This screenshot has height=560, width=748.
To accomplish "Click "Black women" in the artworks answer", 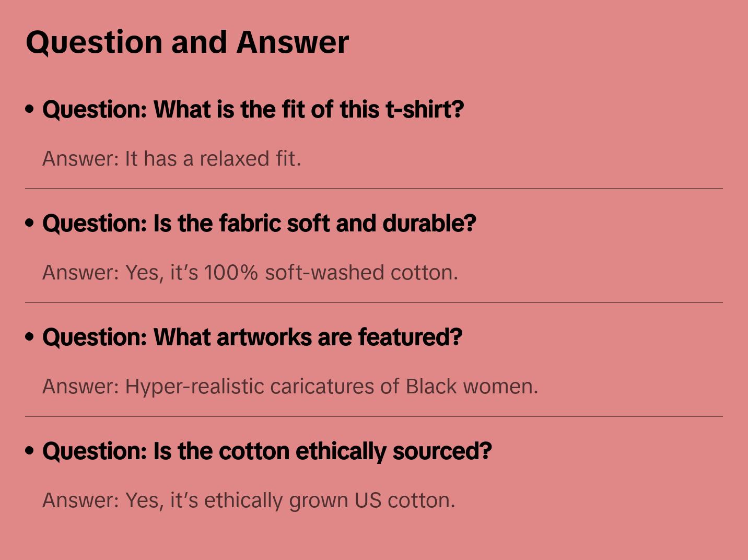I will (x=471, y=387).
